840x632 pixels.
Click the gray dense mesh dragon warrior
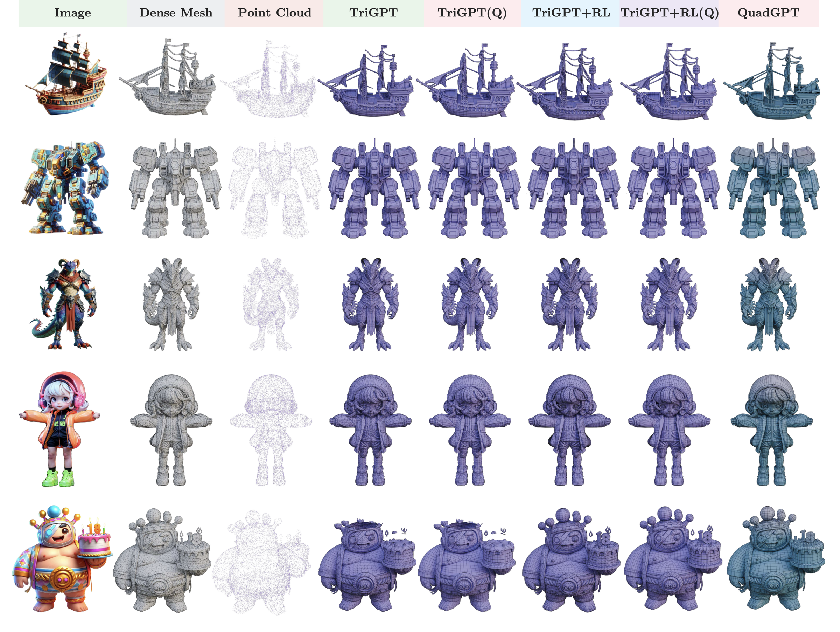click(171, 304)
